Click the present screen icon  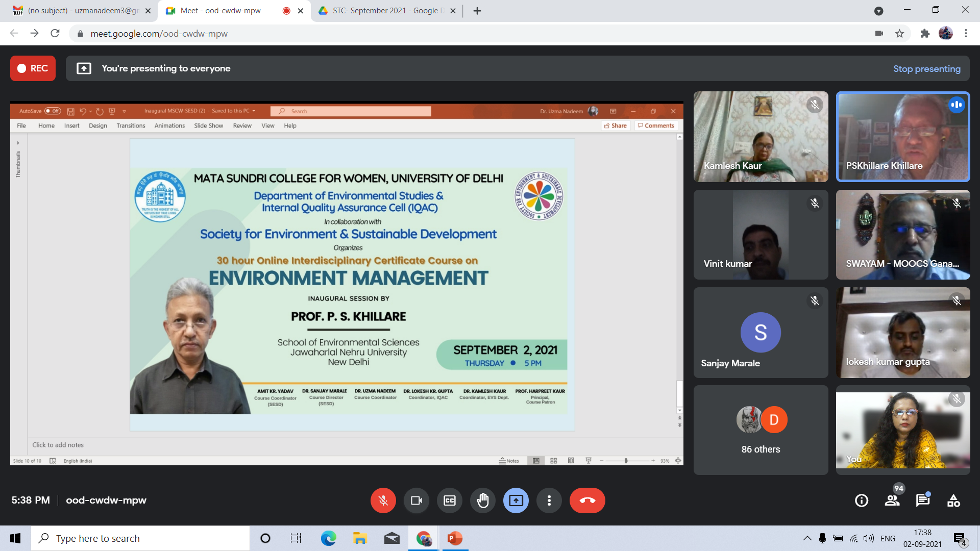tap(516, 500)
